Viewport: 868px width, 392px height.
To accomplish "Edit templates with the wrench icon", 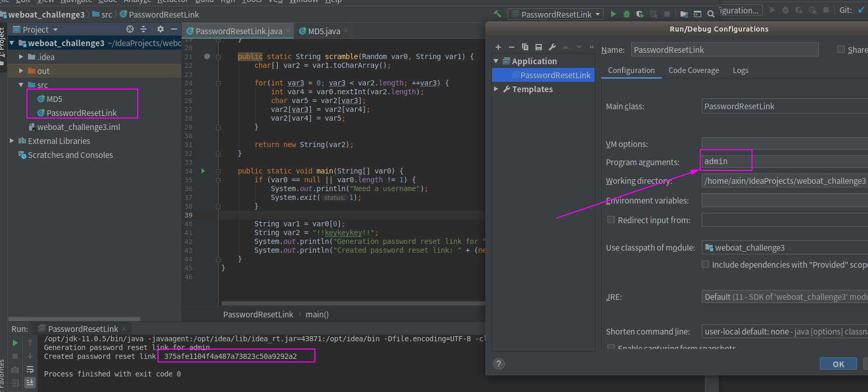I will click(552, 47).
